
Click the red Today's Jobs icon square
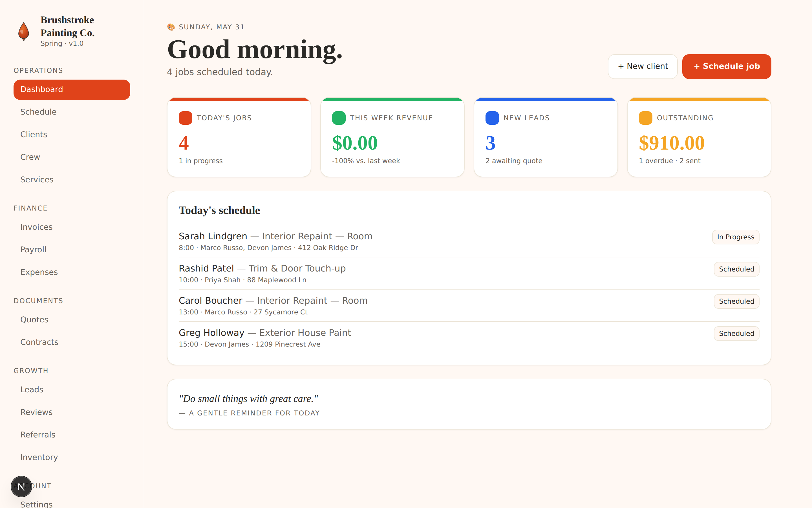click(185, 118)
